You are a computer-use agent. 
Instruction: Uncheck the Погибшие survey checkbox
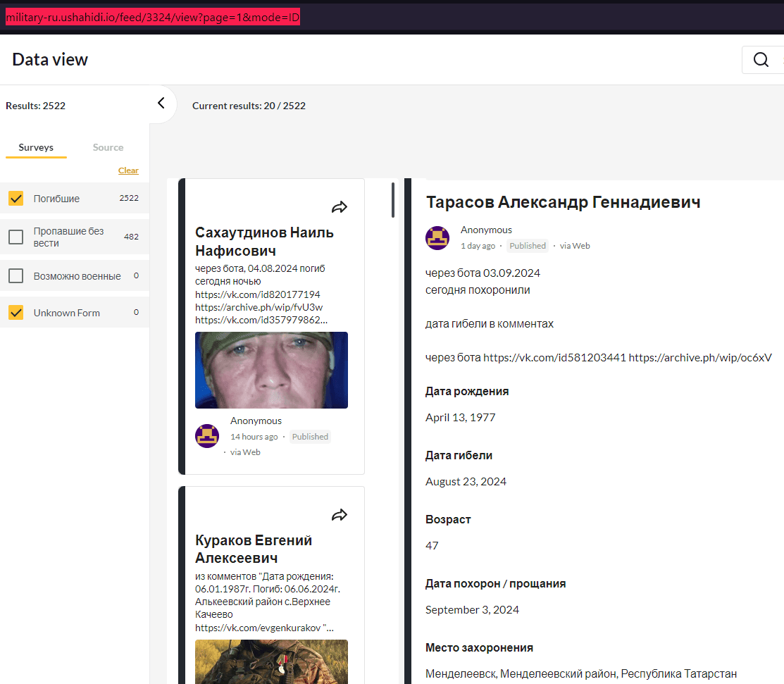coord(16,199)
